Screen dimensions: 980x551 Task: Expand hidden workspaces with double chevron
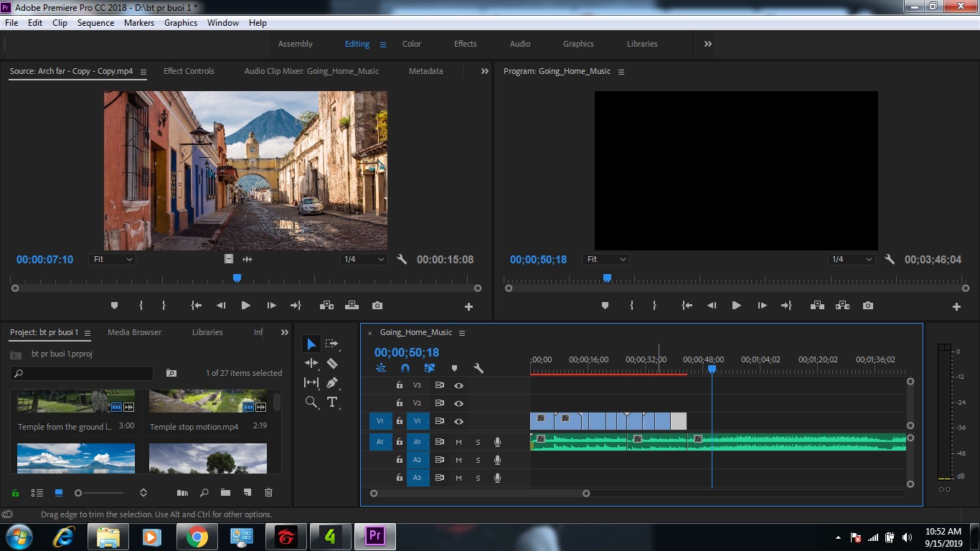pos(708,44)
